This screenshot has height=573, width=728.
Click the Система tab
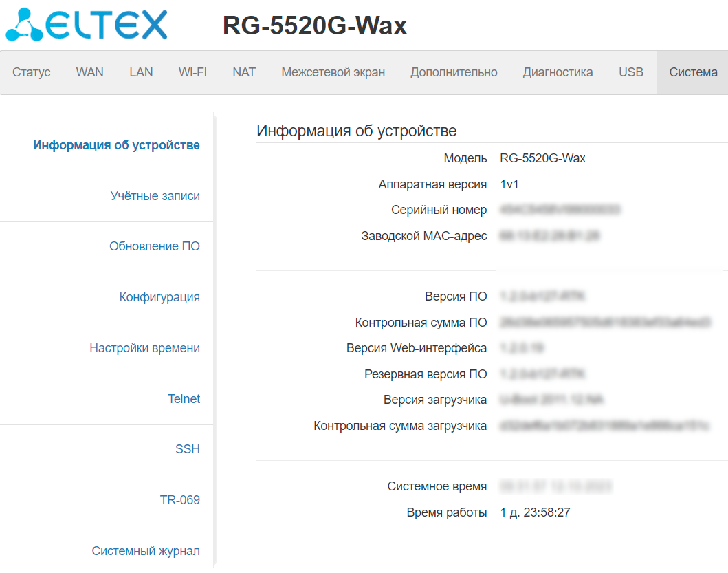point(693,72)
